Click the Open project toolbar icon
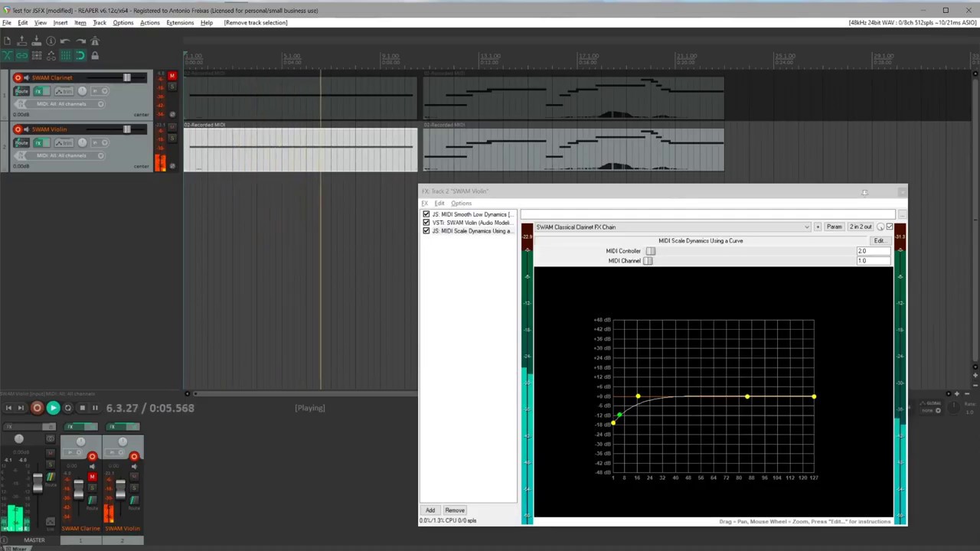This screenshot has width=980, height=551. [x=21, y=41]
